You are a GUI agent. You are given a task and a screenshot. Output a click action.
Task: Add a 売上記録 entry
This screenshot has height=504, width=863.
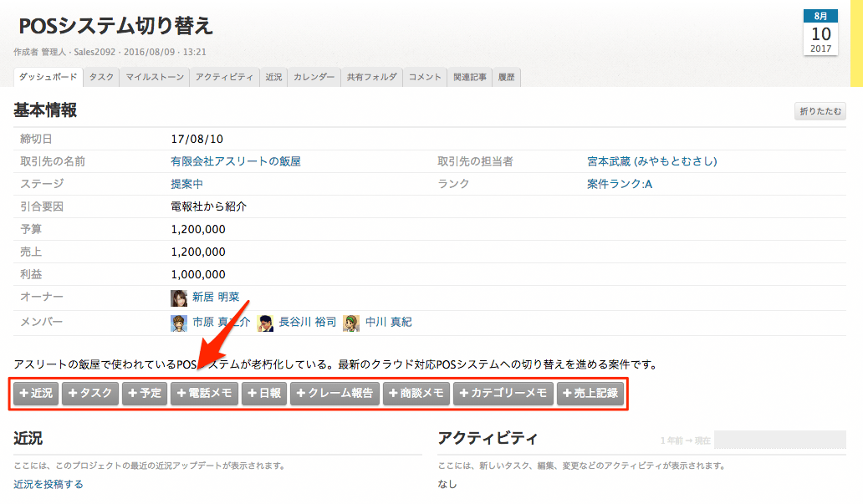590,394
